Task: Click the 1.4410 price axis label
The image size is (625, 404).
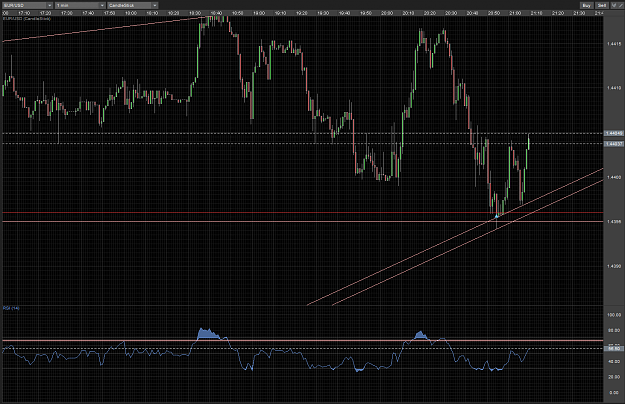Action: 614,88
